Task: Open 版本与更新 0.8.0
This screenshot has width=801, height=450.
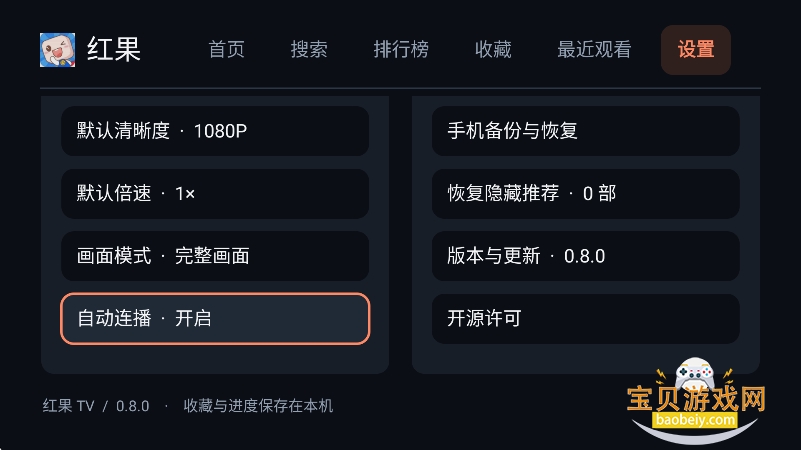Action: (585, 256)
